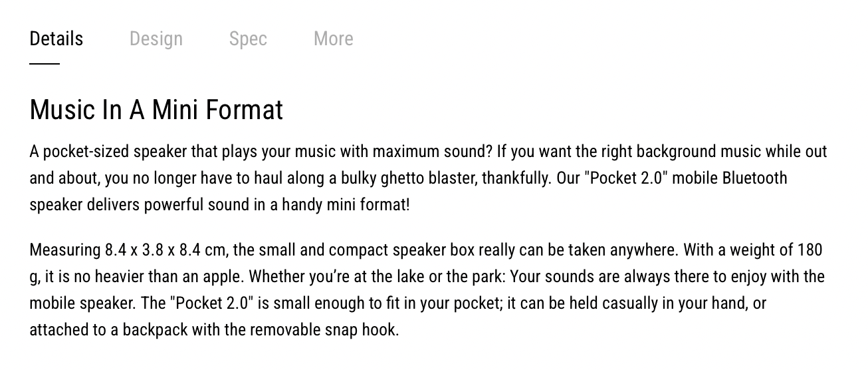Click "Pocket 2.0" in the second paragraph
The height and width of the screenshot is (370, 868).
coord(211,303)
